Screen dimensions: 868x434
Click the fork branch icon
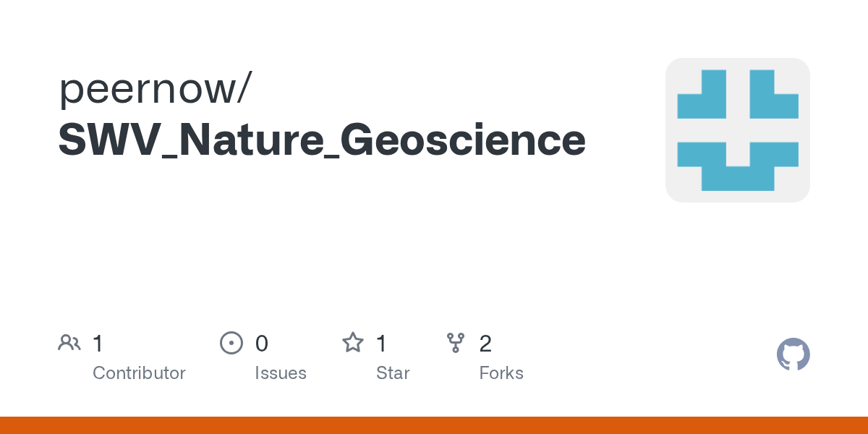[456, 343]
